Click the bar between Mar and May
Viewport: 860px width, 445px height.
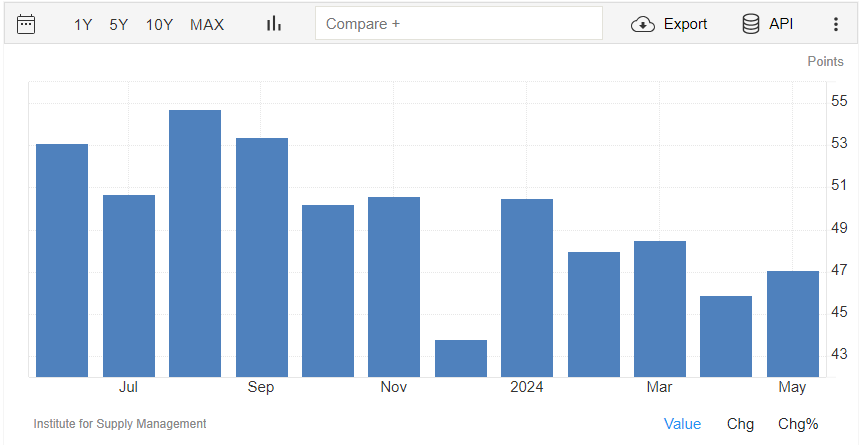pyautogui.click(x=726, y=336)
